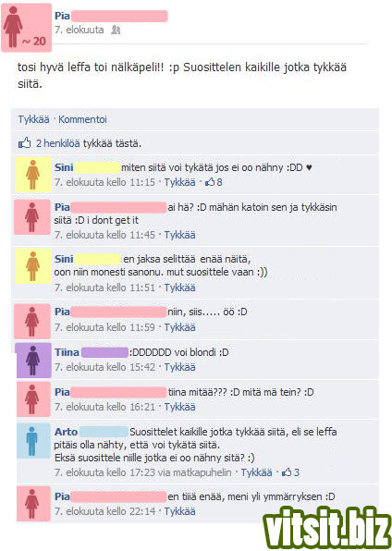Open Arto's blue avatar icon
Viewport: 392px width, 551px height.
click(34, 441)
